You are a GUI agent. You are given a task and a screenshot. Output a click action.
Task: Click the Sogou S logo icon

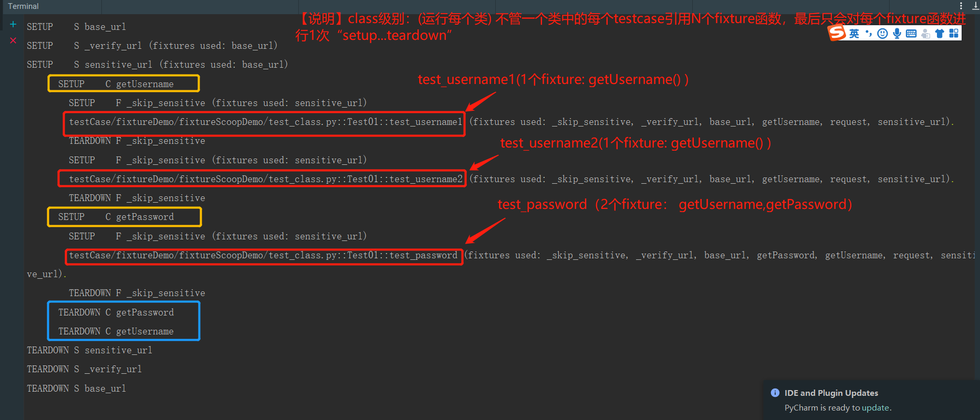(x=837, y=33)
